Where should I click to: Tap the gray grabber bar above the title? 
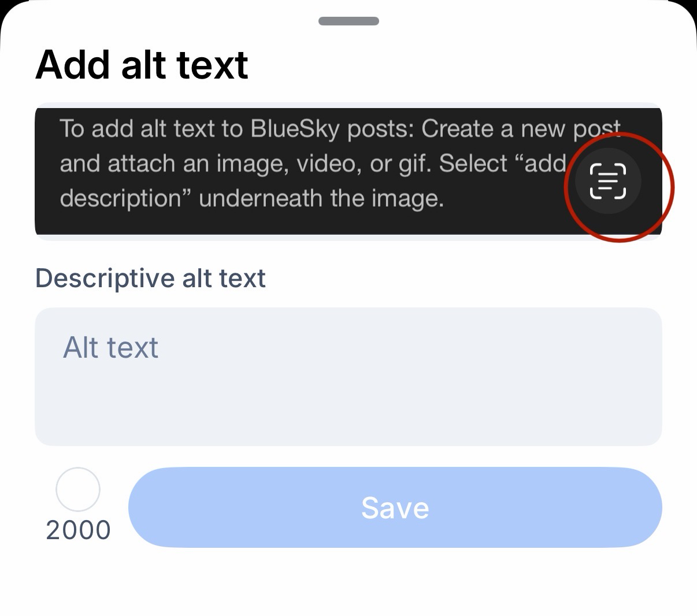coord(348,21)
